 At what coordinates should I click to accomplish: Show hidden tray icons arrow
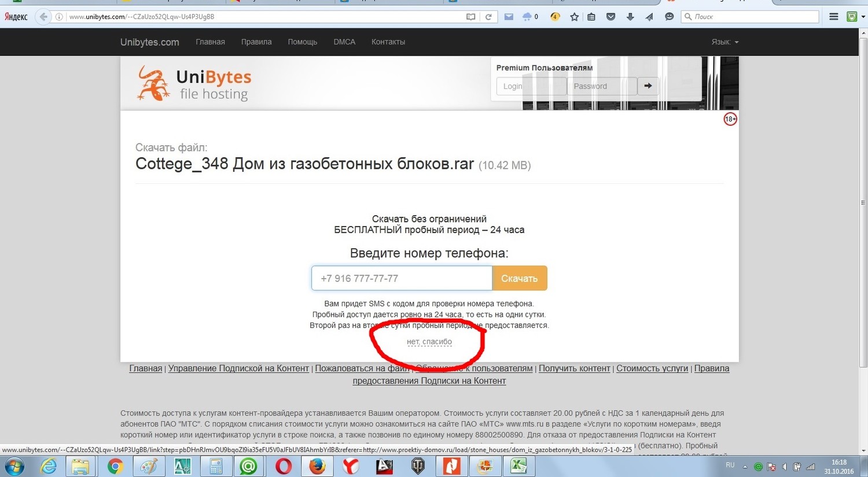(745, 467)
